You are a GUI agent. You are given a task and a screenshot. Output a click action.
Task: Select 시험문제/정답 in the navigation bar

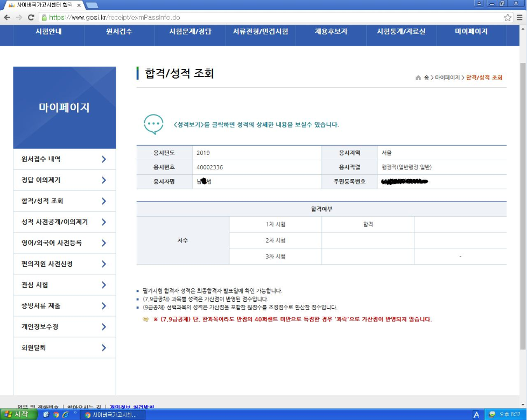190,32
